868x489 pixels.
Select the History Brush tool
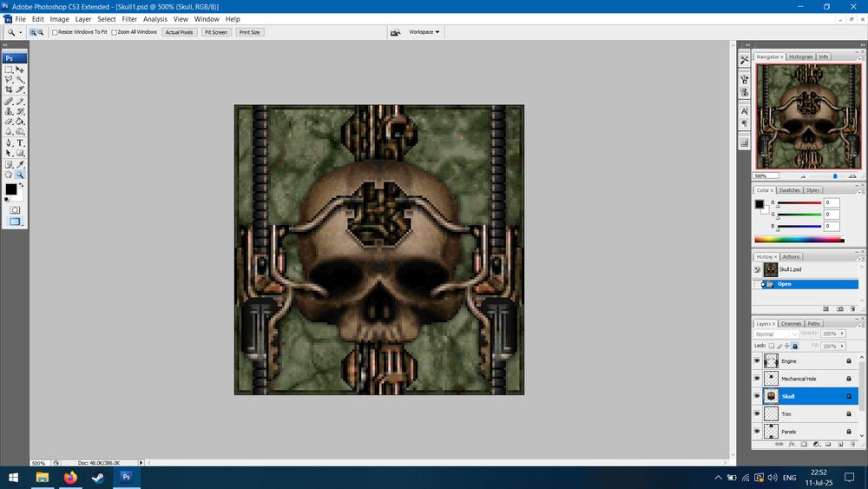(20, 111)
